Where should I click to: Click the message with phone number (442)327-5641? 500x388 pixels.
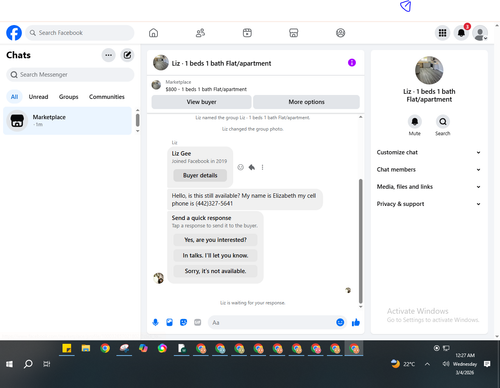[x=245, y=199]
